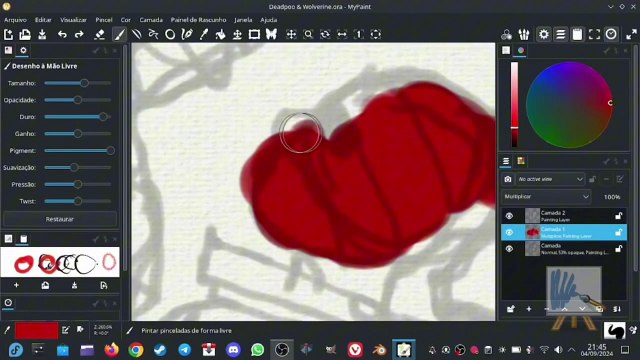
Task: Click new scratchpad plus icon
Action: 16,285
